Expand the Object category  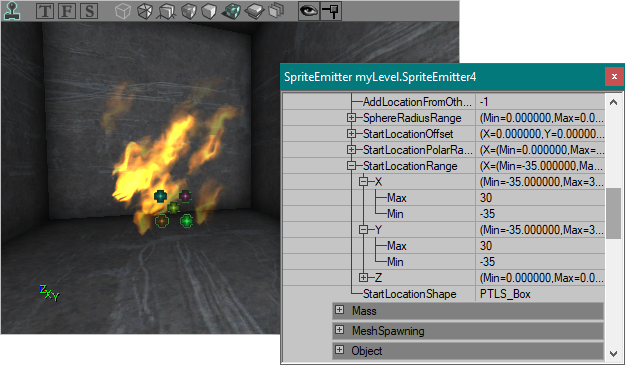pos(339,349)
